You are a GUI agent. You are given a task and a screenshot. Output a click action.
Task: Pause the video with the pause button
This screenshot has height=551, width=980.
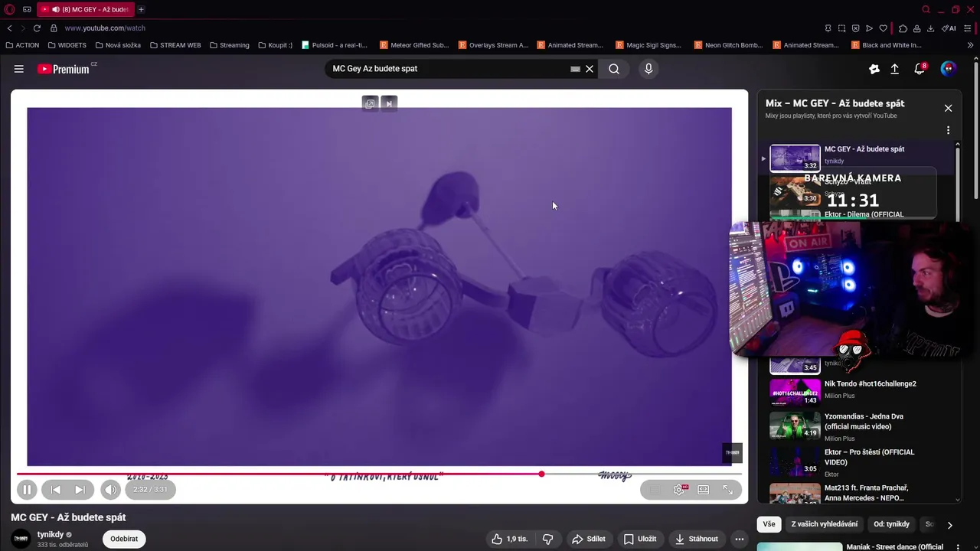click(x=27, y=490)
